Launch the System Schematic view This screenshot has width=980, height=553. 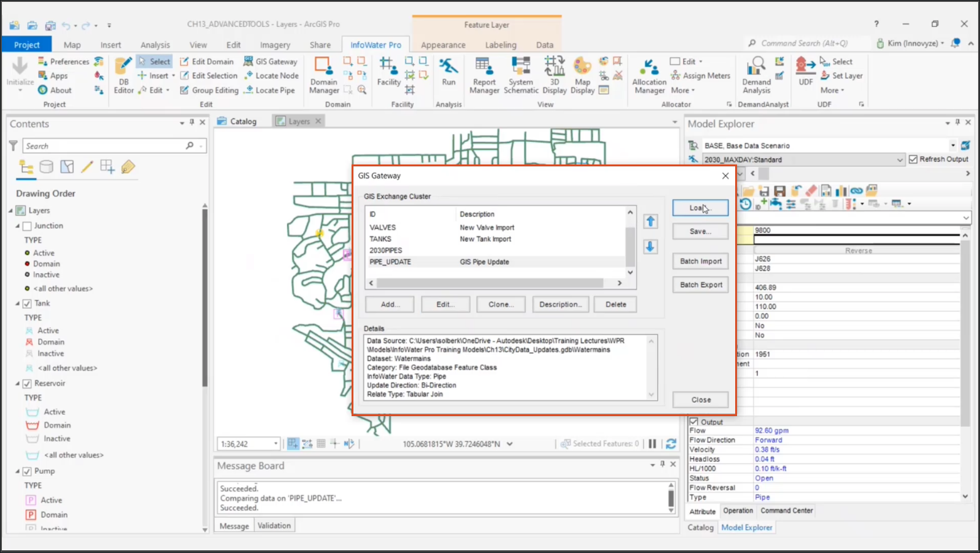tap(521, 75)
